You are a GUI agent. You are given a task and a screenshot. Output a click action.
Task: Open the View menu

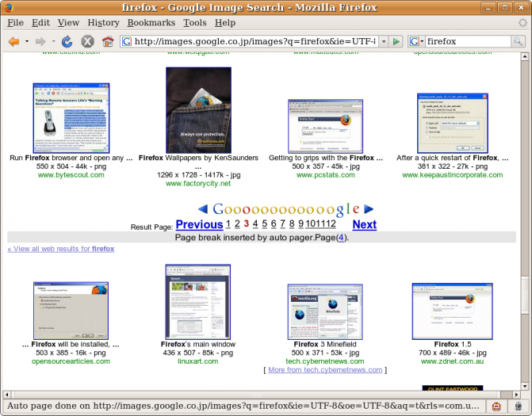[68, 23]
